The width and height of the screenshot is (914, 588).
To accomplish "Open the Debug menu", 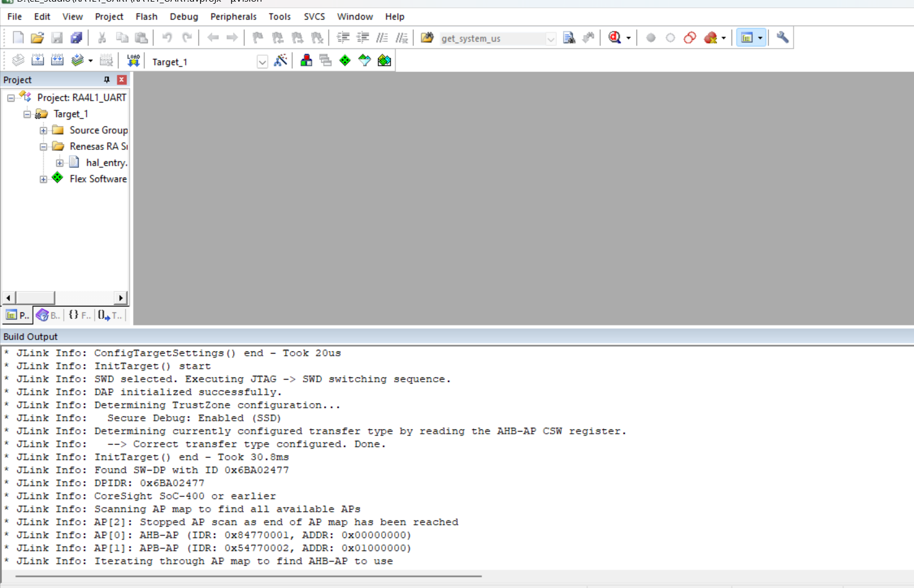I will click(x=184, y=17).
